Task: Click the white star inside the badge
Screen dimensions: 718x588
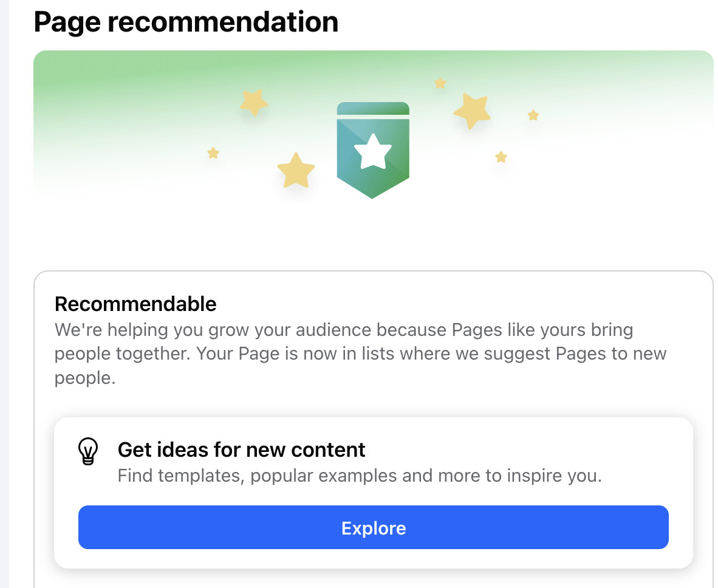Action: (373, 152)
